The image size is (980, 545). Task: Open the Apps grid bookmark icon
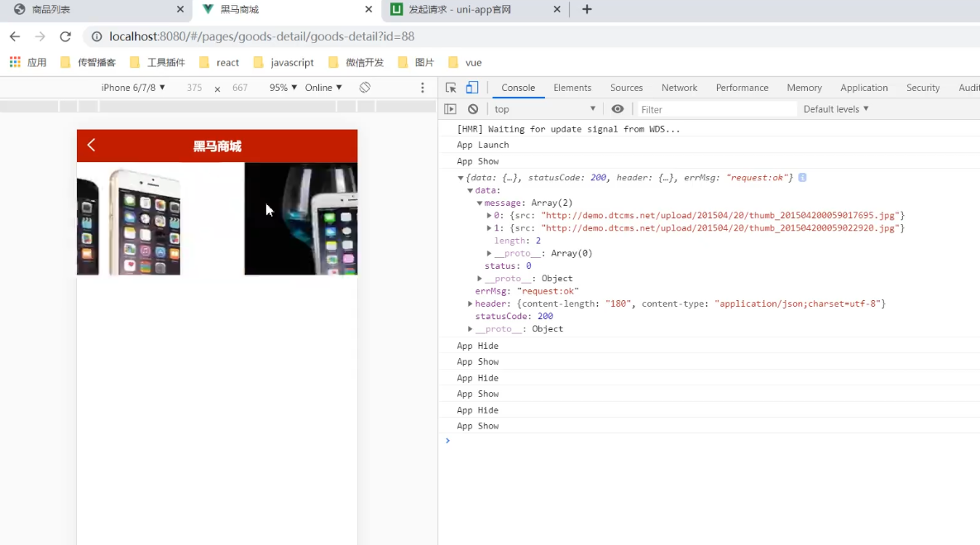point(15,62)
